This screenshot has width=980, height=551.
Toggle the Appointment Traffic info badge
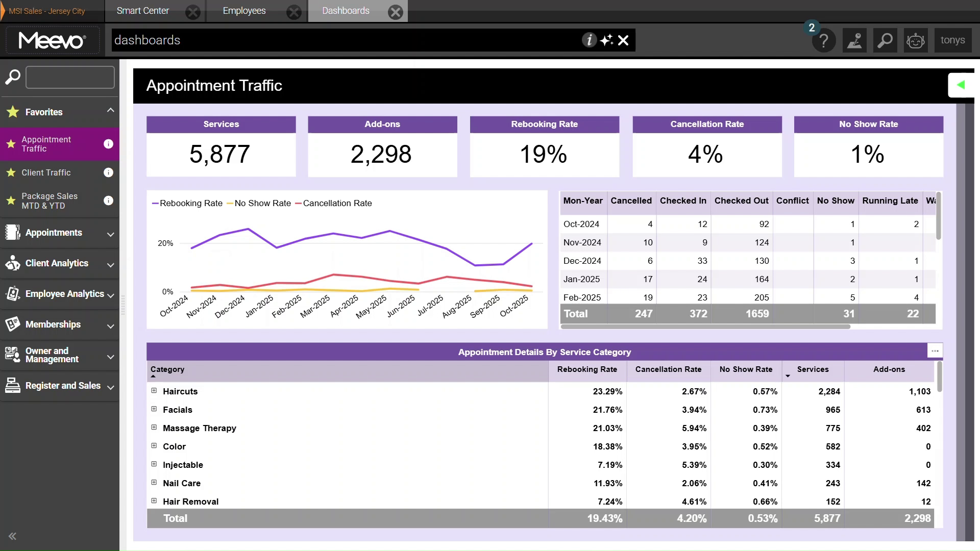tap(108, 144)
